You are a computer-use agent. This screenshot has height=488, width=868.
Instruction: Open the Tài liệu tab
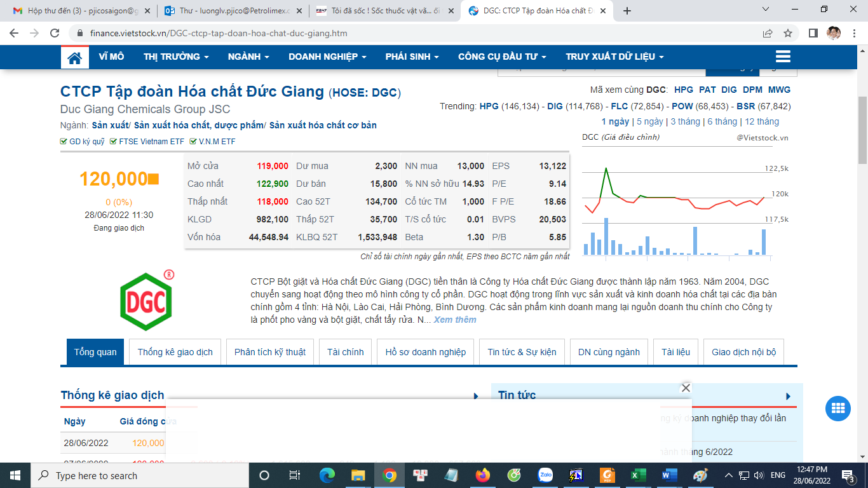tap(675, 352)
